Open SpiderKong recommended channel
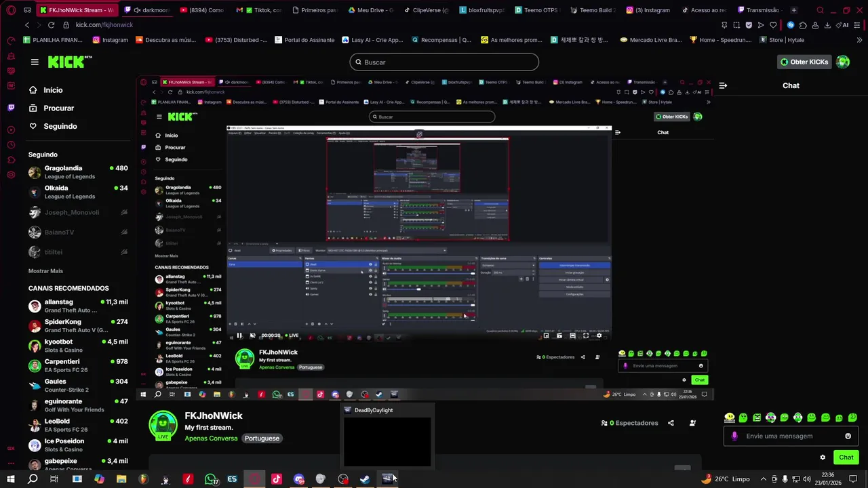868x488 pixels. point(78,326)
